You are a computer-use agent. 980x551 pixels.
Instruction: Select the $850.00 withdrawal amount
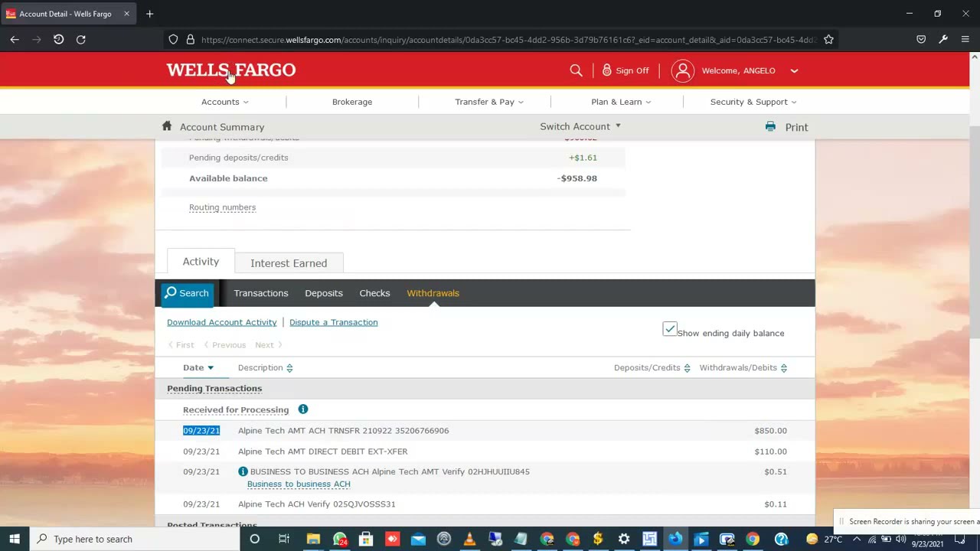[770, 431]
